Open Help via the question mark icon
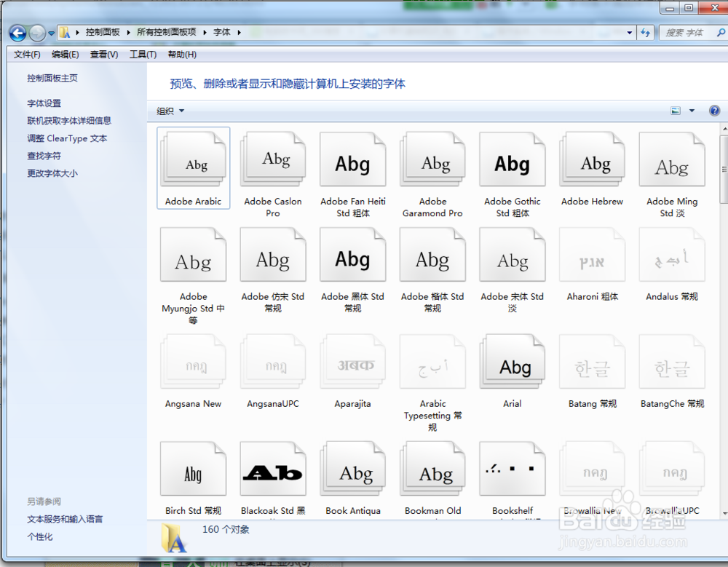 coord(715,110)
